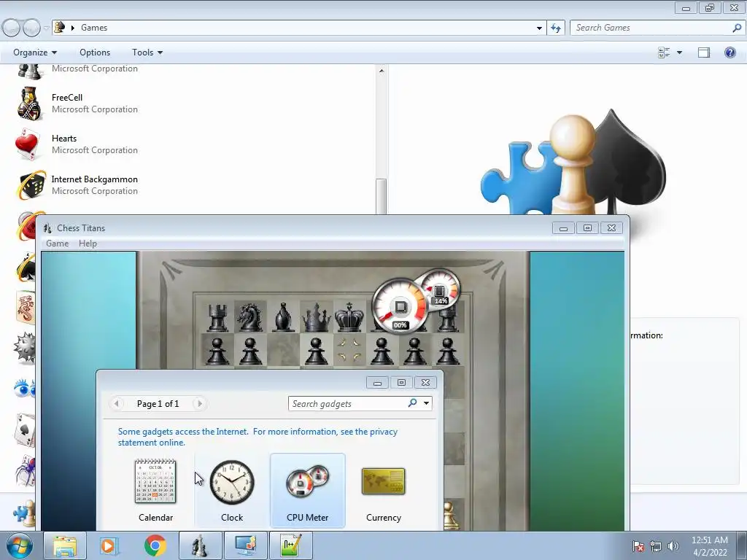Click Options in the Games toolbar
This screenshot has width=747, height=560.
coord(95,52)
